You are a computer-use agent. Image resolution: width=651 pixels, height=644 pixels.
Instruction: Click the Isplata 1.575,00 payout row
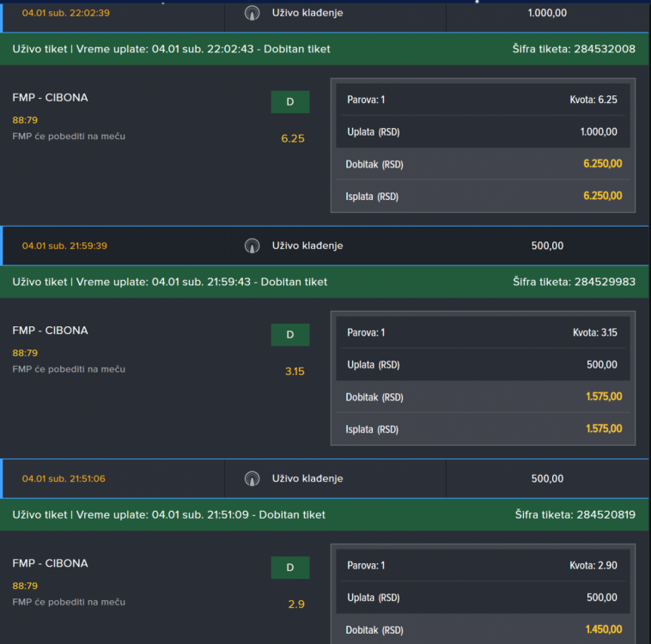483,428
